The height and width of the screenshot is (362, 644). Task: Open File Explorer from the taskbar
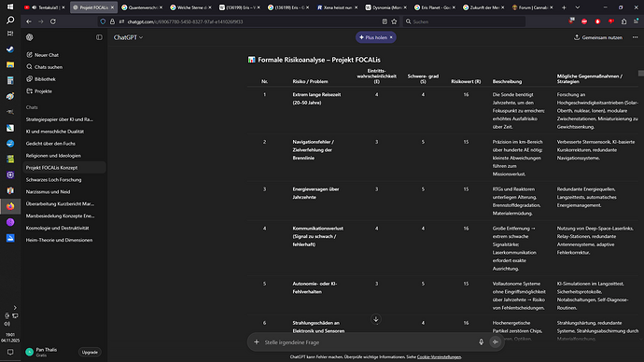coord(10,65)
